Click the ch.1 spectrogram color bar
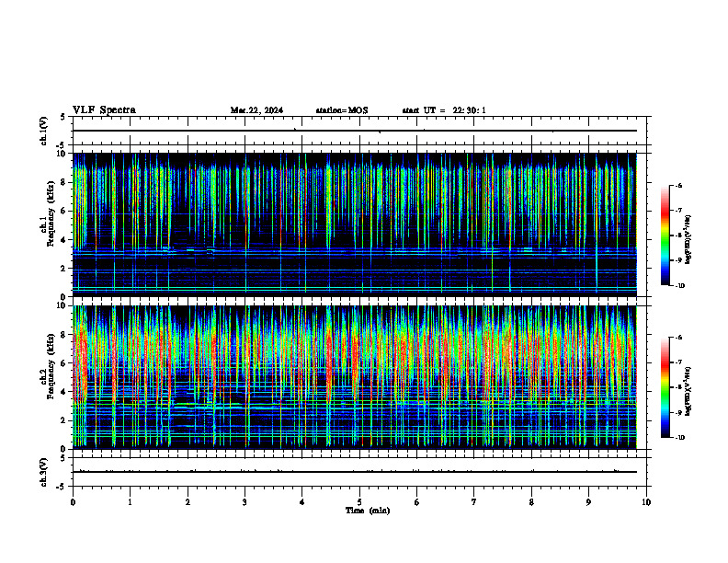This screenshot has height=563, width=728. (665, 236)
